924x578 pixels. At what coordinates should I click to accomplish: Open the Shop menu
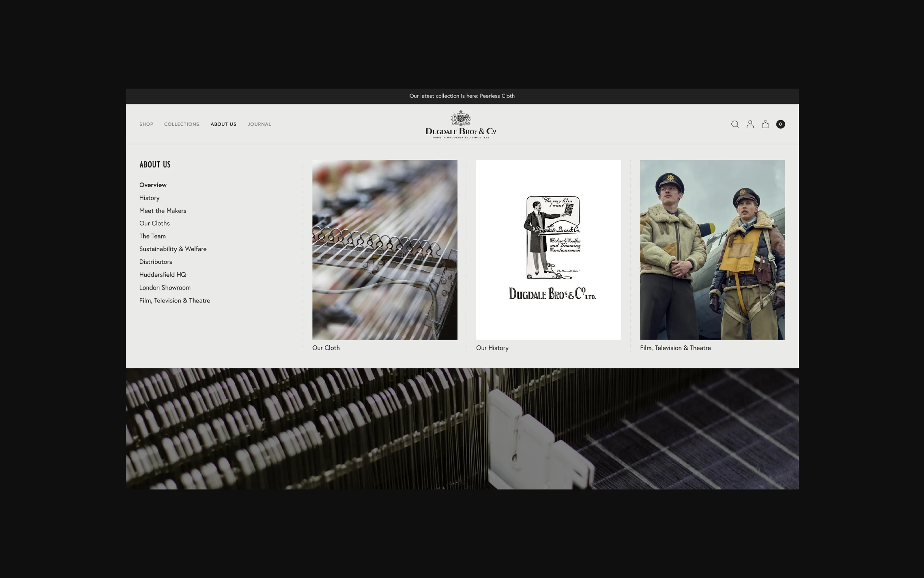146,124
